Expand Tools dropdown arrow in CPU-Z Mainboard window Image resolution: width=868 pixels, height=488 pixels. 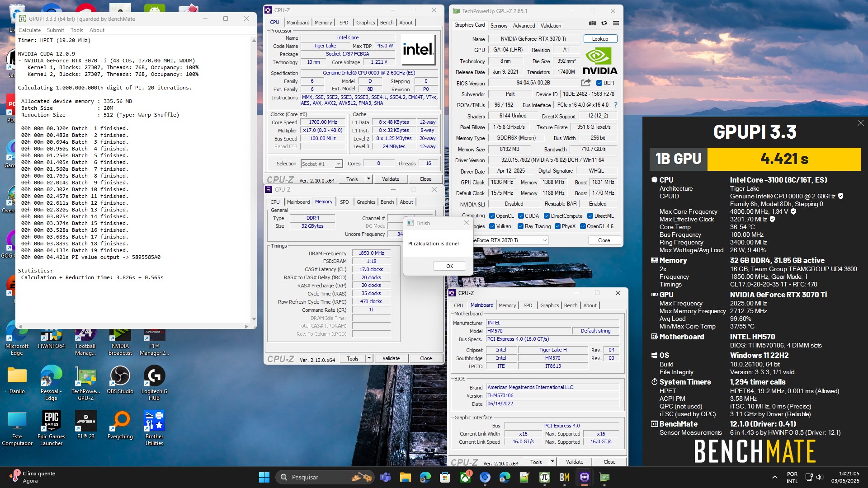(552, 462)
